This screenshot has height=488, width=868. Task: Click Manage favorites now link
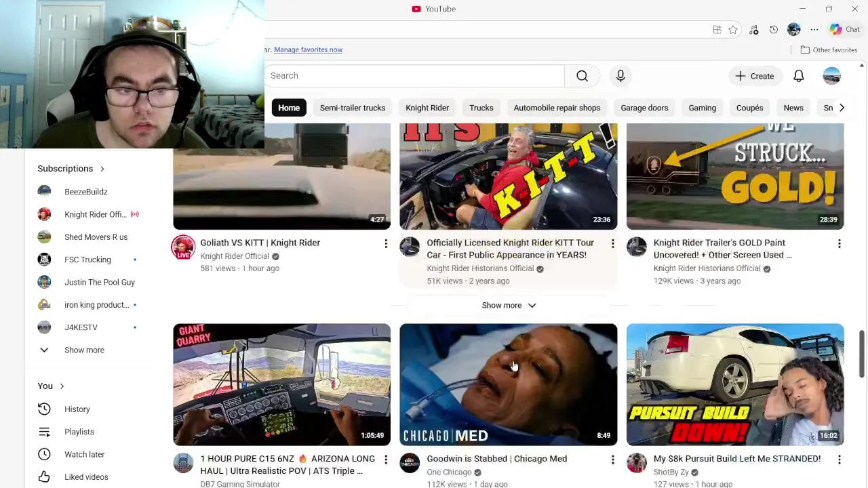pyautogui.click(x=308, y=49)
